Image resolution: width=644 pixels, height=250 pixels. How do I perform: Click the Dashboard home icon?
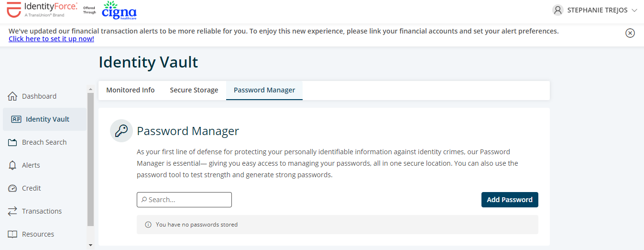pos(13,96)
